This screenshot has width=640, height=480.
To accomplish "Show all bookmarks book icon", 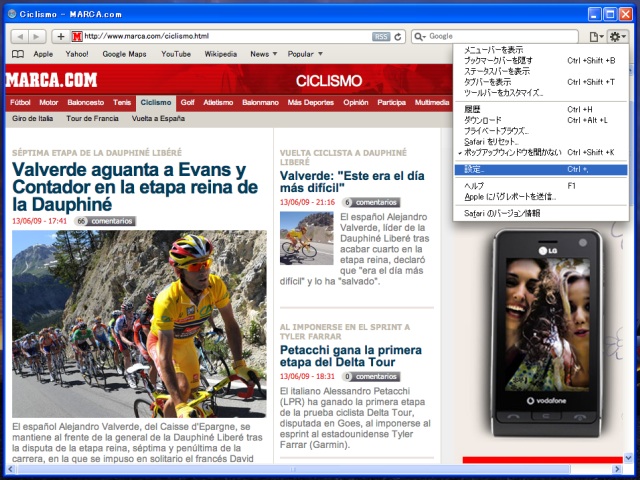I will pos(18,54).
